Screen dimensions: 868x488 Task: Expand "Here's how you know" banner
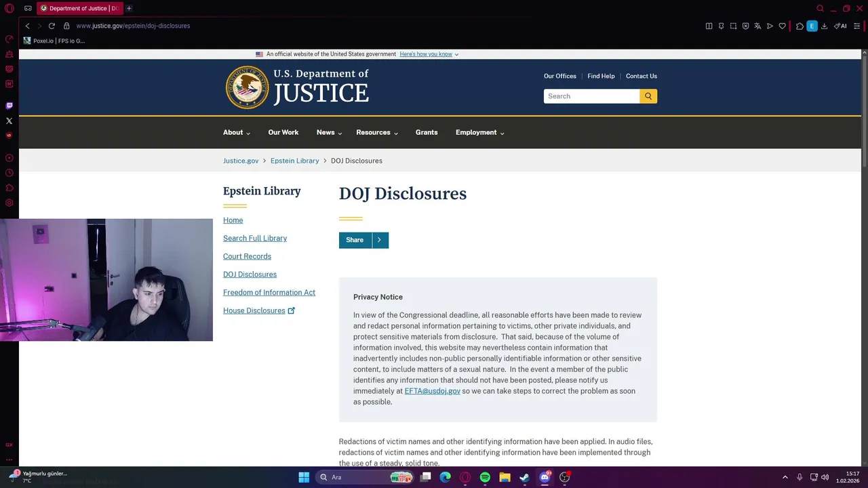coord(429,54)
